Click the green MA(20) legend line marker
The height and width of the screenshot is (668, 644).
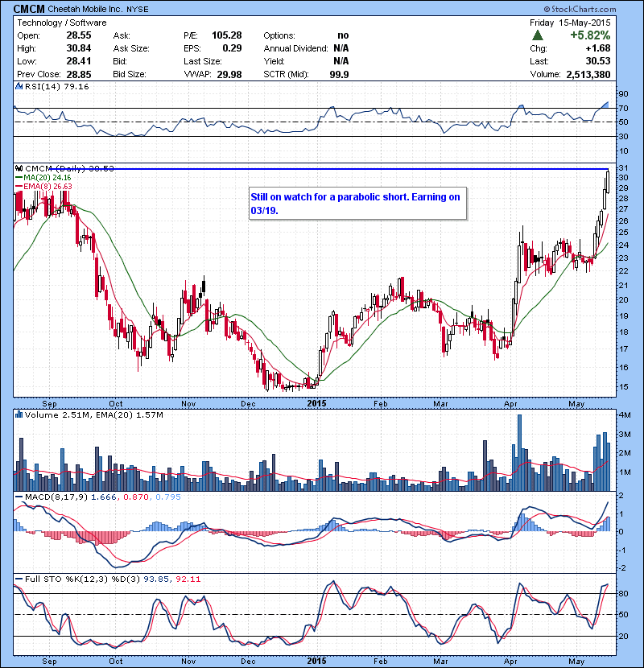(19, 177)
